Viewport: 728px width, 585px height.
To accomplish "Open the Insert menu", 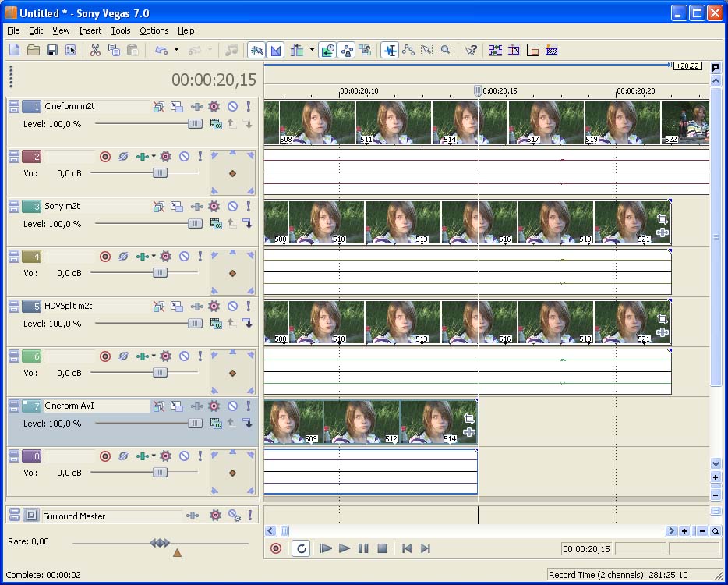I will tap(90, 30).
